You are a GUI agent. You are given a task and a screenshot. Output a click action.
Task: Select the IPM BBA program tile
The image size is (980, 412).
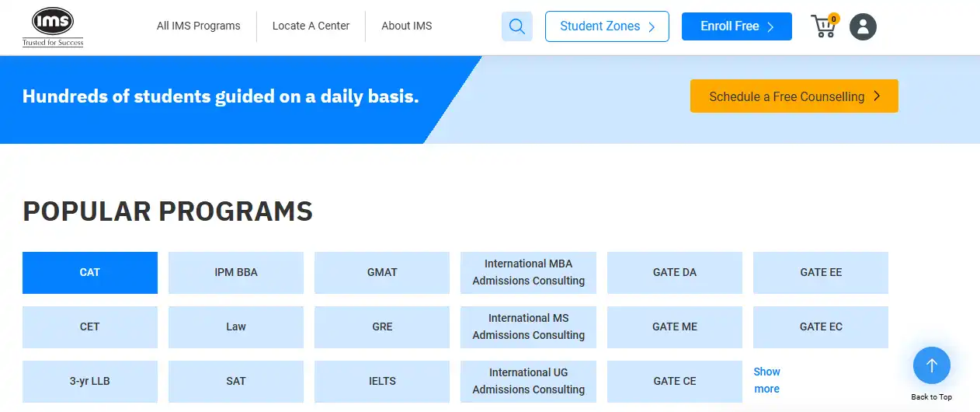click(x=236, y=273)
